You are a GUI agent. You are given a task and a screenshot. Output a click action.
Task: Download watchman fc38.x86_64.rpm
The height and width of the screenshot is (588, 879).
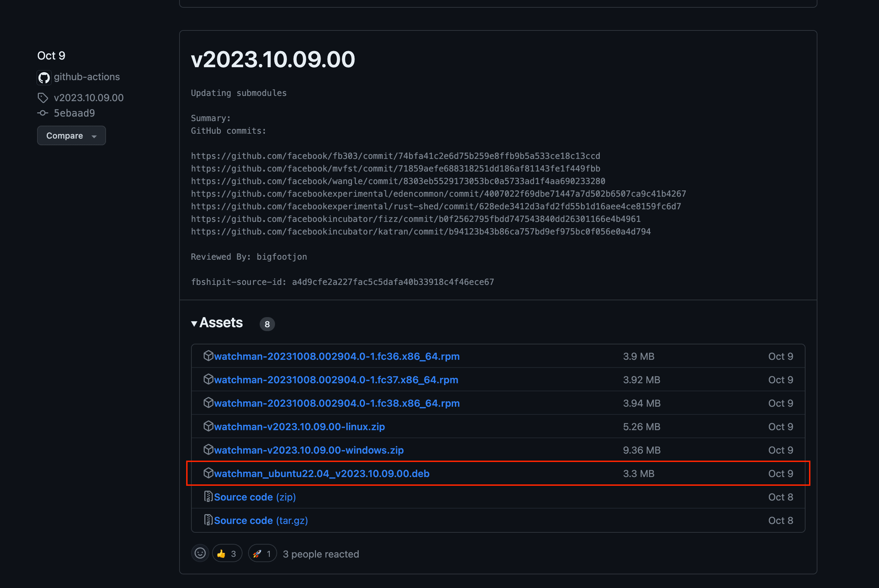337,403
